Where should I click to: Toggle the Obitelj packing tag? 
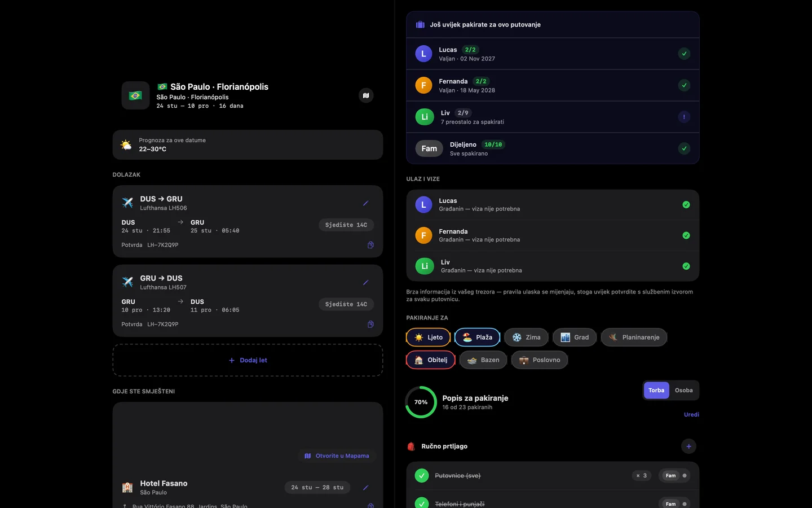[x=431, y=360]
